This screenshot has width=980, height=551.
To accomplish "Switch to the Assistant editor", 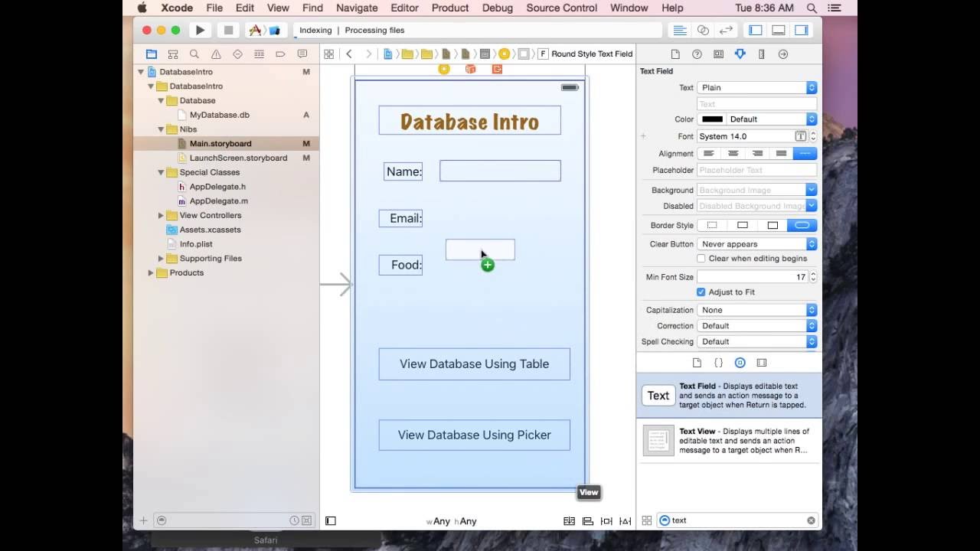I will tap(703, 30).
